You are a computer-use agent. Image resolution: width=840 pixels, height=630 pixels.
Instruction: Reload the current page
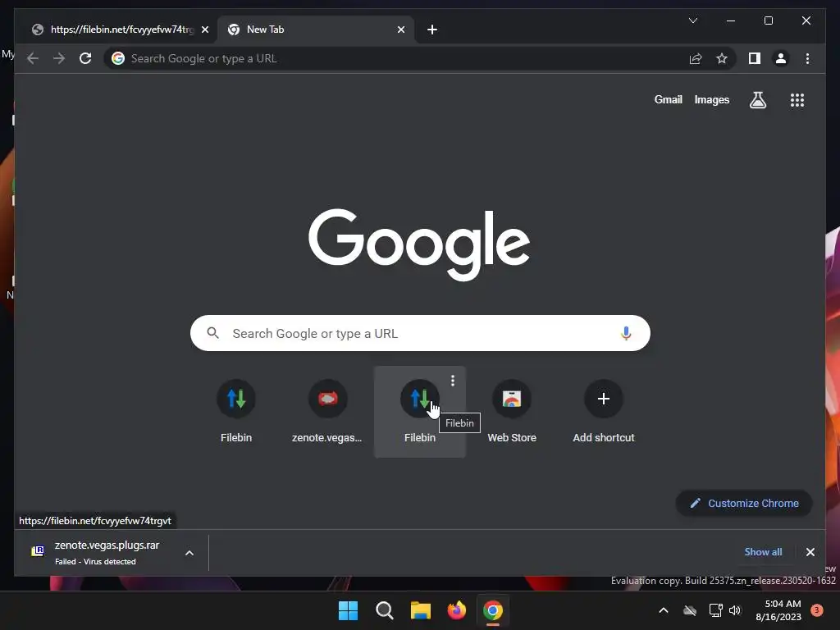pyautogui.click(x=85, y=58)
